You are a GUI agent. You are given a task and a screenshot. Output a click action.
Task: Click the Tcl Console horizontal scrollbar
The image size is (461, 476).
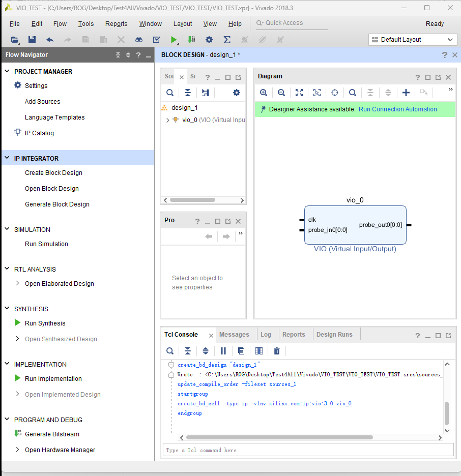[279, 437]
